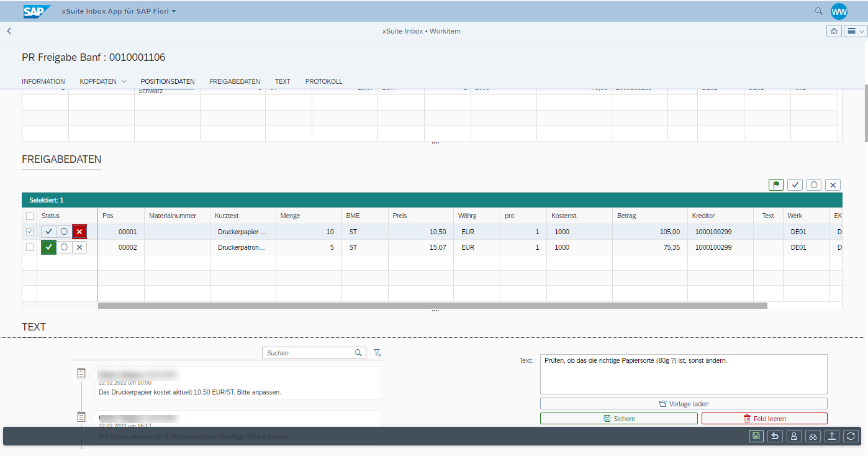Click the undo arrow icon in footer bar
This screenshot has height=456, width=868.
click(x=775, y=436)
